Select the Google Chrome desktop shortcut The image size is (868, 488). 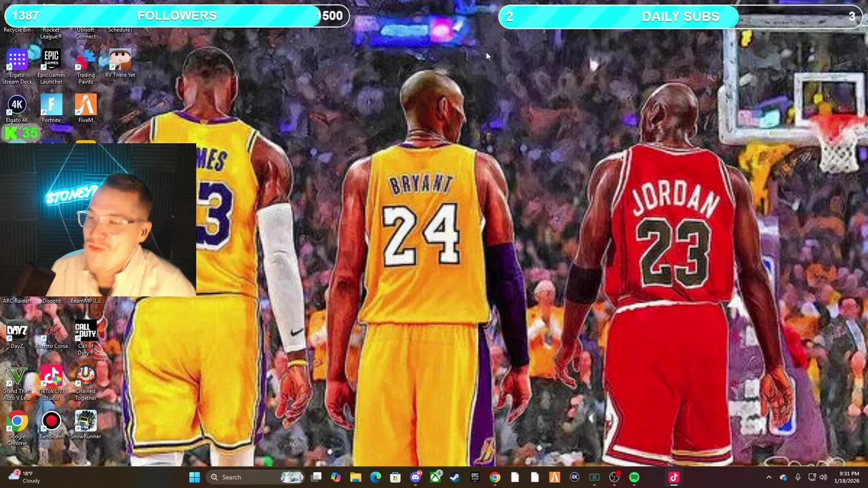(x=17, y=428)
